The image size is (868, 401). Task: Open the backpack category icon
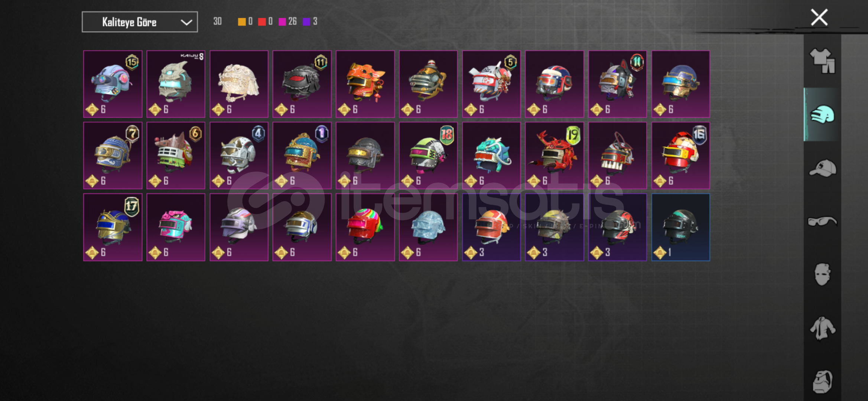[x=822, y=381]
